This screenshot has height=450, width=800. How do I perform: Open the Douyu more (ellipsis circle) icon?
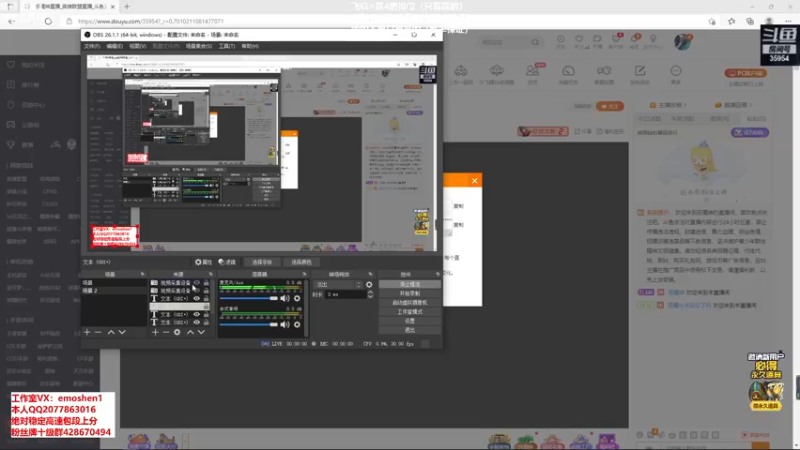click(x=676, y=71)
